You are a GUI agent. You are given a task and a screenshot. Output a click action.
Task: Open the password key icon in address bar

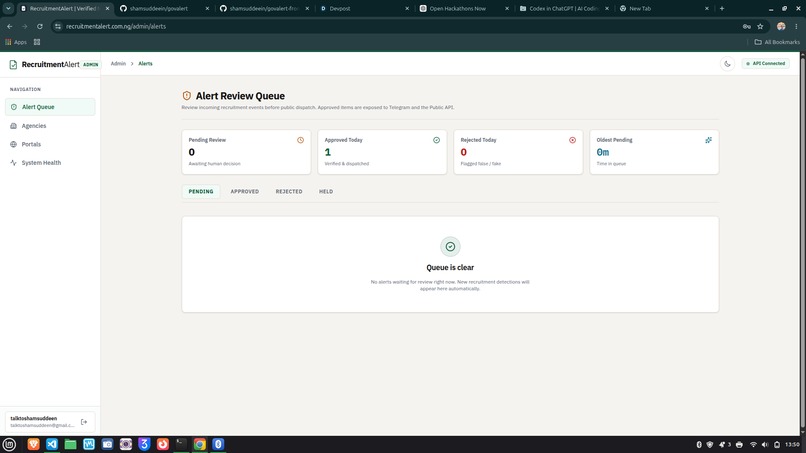746,26
